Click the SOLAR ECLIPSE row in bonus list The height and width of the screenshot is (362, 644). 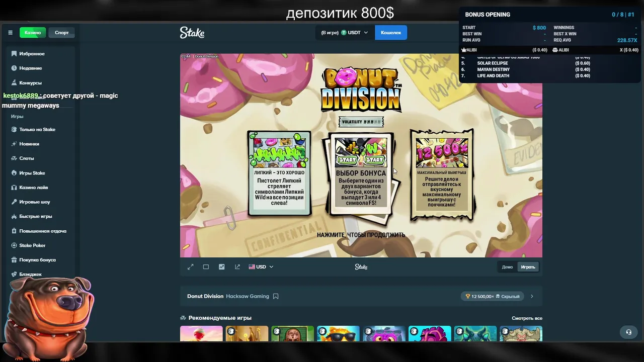pyautogui.click(x=526, y=63)
